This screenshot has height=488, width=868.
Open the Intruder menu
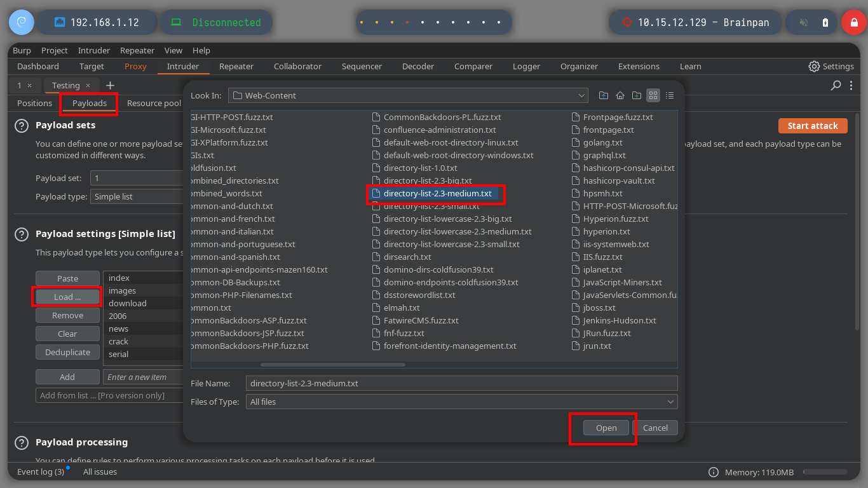(94, 50)
